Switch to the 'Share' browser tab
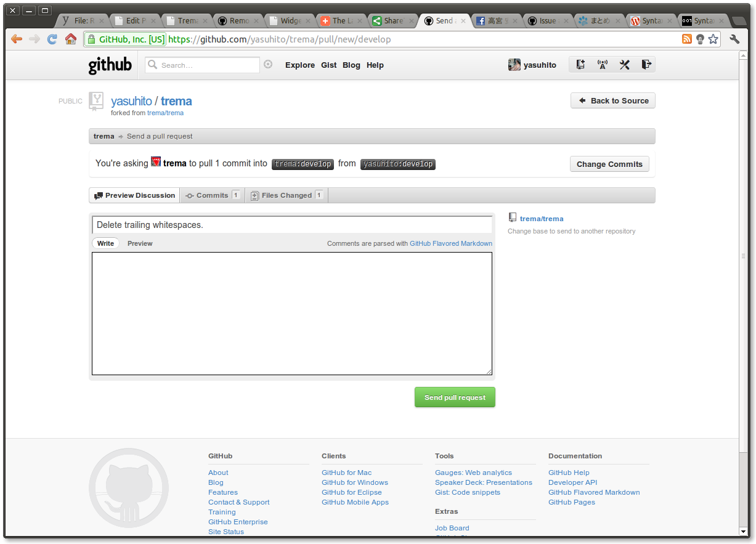Image resolution: width=756 pixels, height=544 pixels. tap(392, 21)
